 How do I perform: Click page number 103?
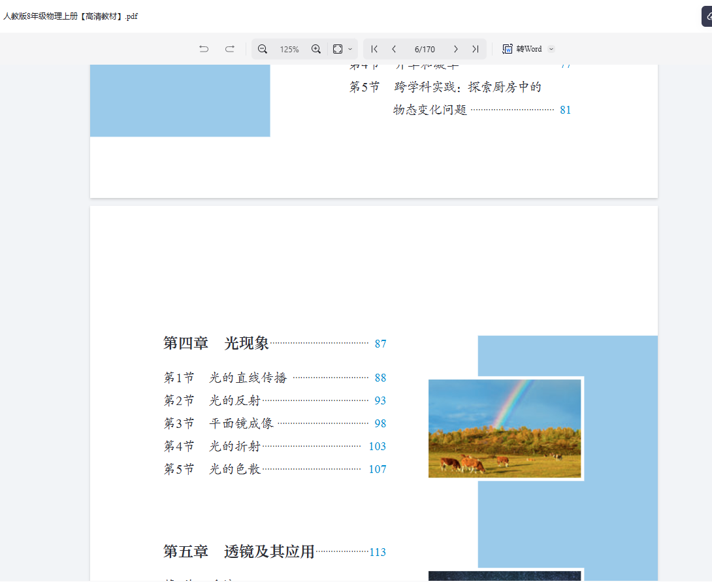click(378, 447)
